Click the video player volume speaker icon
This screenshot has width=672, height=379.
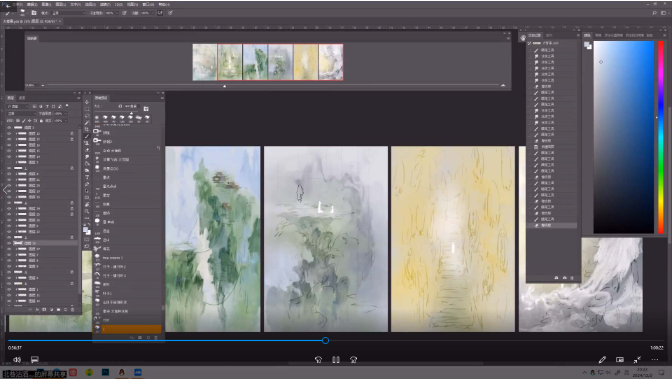[x=17, y=360]
